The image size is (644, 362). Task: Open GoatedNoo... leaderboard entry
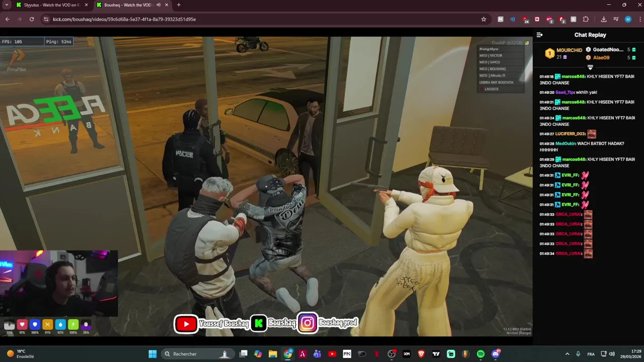pyautogui.click(x=608, y=50)
